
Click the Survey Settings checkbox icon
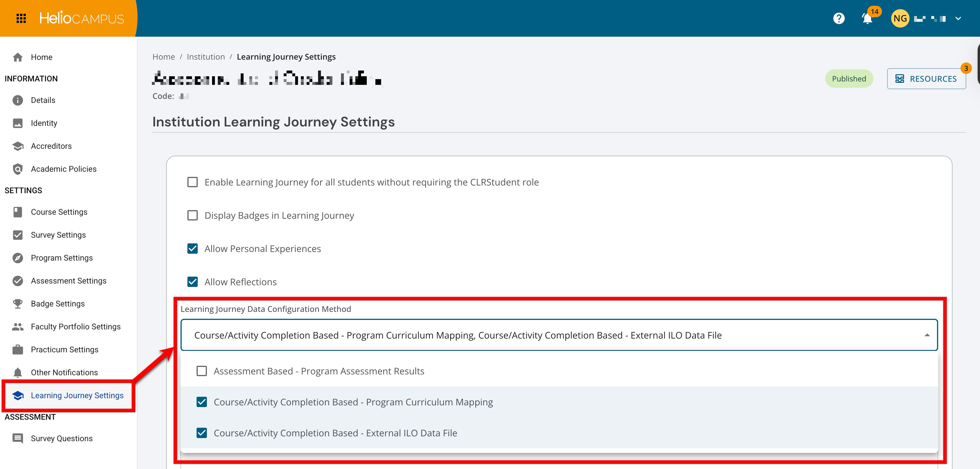point(17,235)
